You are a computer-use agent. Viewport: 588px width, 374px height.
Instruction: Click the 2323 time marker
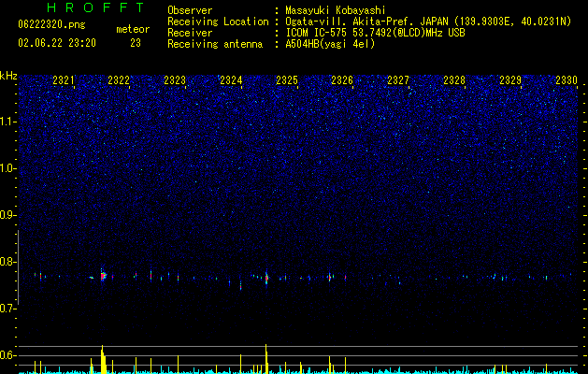[x=175, y=80]
